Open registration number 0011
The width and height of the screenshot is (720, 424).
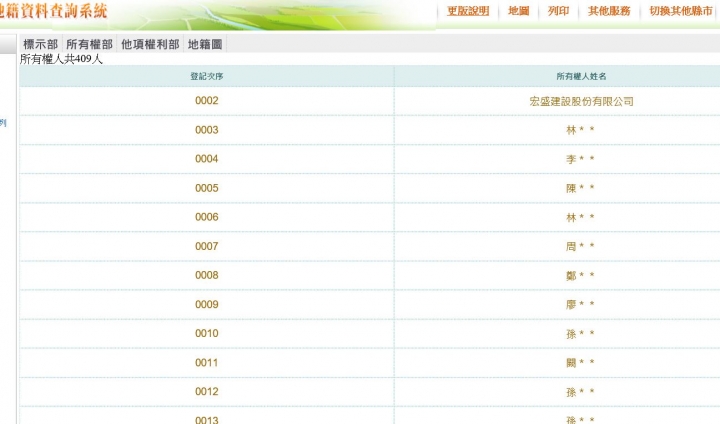[x=207, y=362]
